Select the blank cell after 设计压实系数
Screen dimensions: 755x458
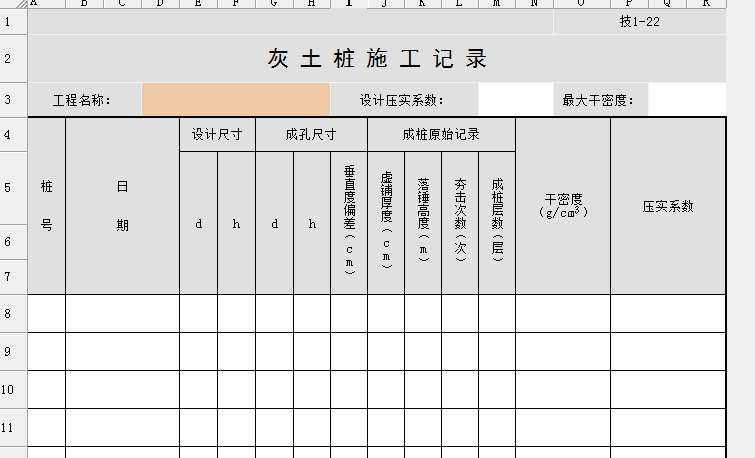(x=516, y=100)
